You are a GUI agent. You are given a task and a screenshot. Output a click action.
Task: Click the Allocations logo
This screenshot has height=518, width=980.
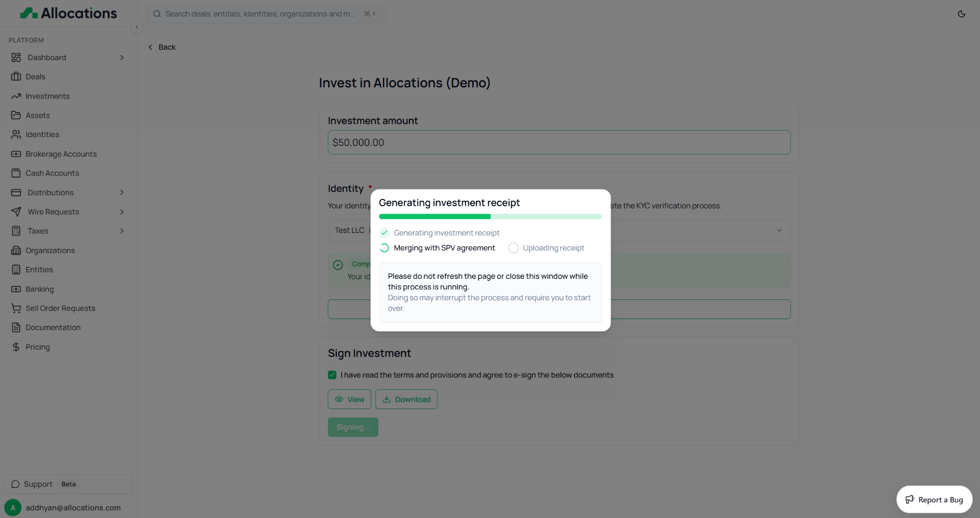click(x=68, y=13)
